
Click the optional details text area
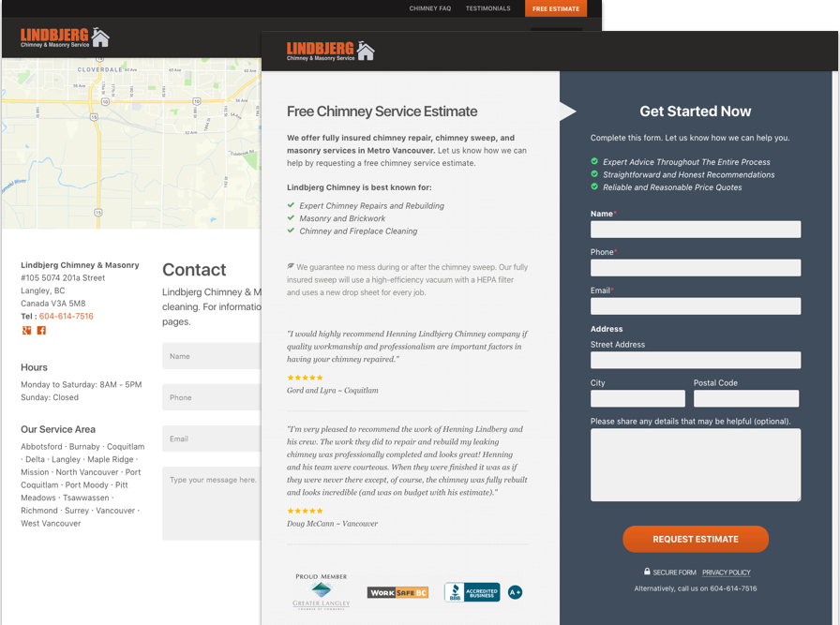(696, 465)
